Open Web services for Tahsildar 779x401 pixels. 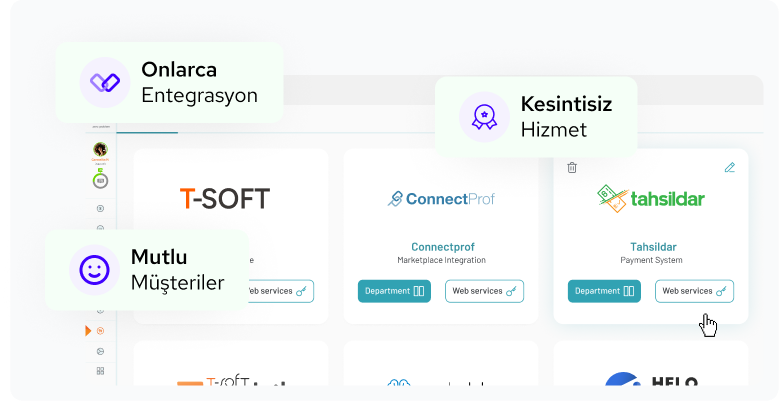pyautogui.click(x=694, y=291)
